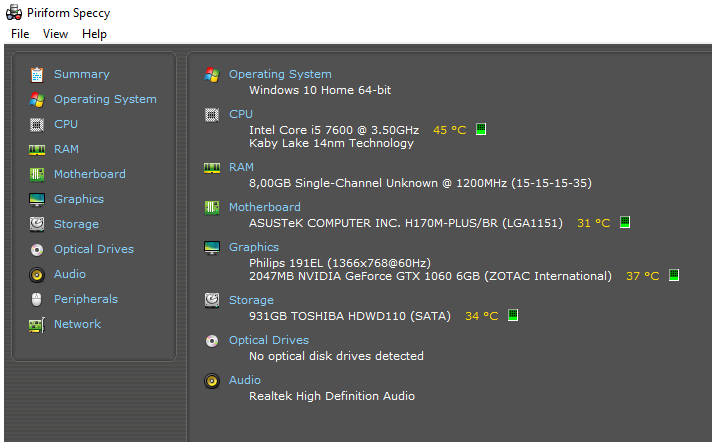Click the storage temperature indicator beside 34 °C
This screenshot has height=442, width=712.
click(x=513, y=315)
